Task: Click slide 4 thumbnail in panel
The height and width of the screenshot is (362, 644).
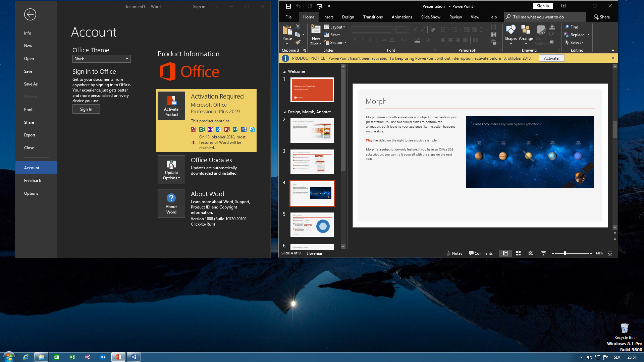Action: tap(312, 193)
